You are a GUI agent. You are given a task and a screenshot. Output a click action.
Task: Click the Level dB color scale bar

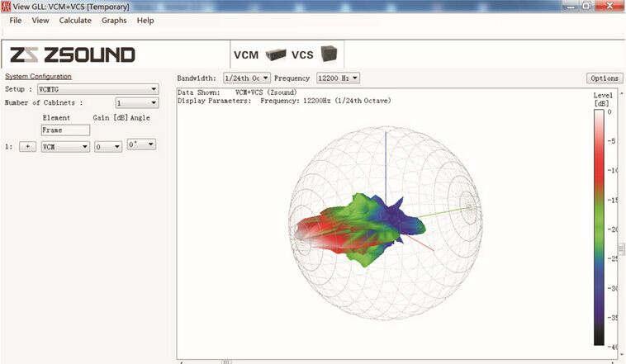point(599,227)
